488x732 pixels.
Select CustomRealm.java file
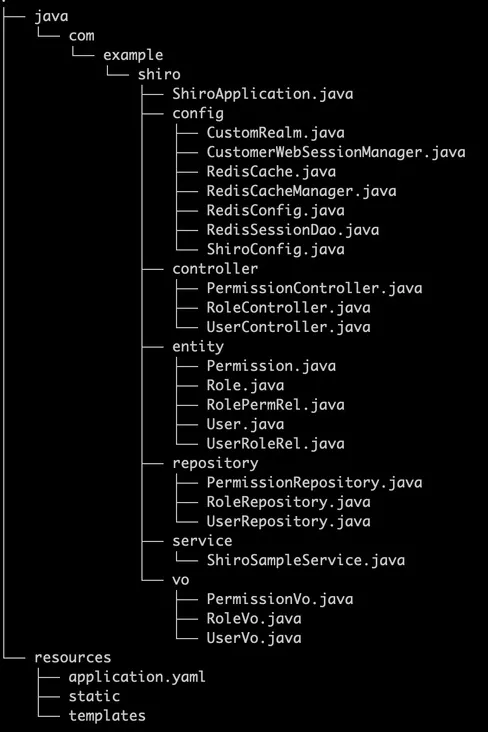[x=276, y=133]
